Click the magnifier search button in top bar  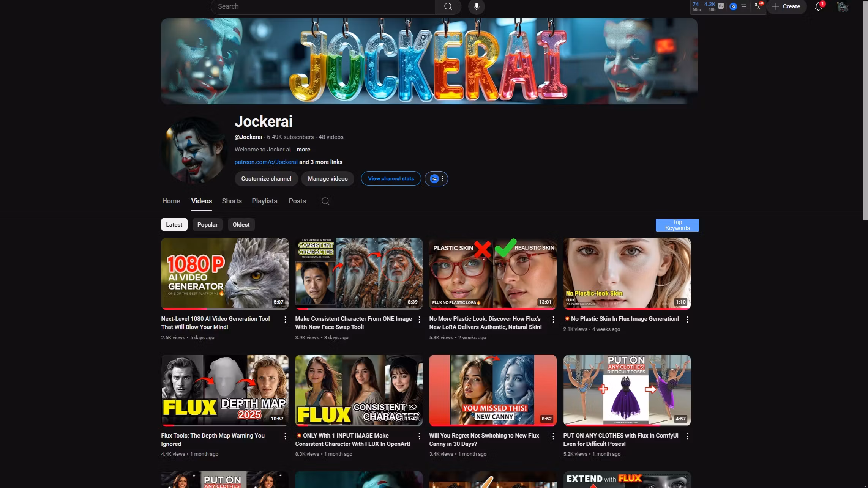(x=448, y=6)
